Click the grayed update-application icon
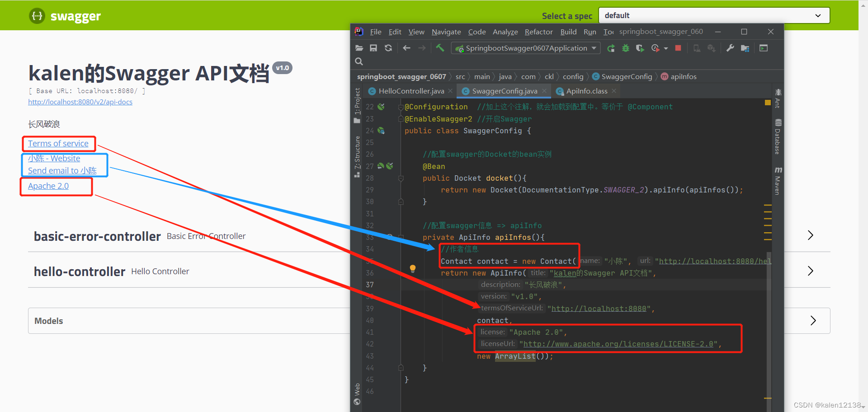Screen dimensions: 868x412 (x=712, y=48)
